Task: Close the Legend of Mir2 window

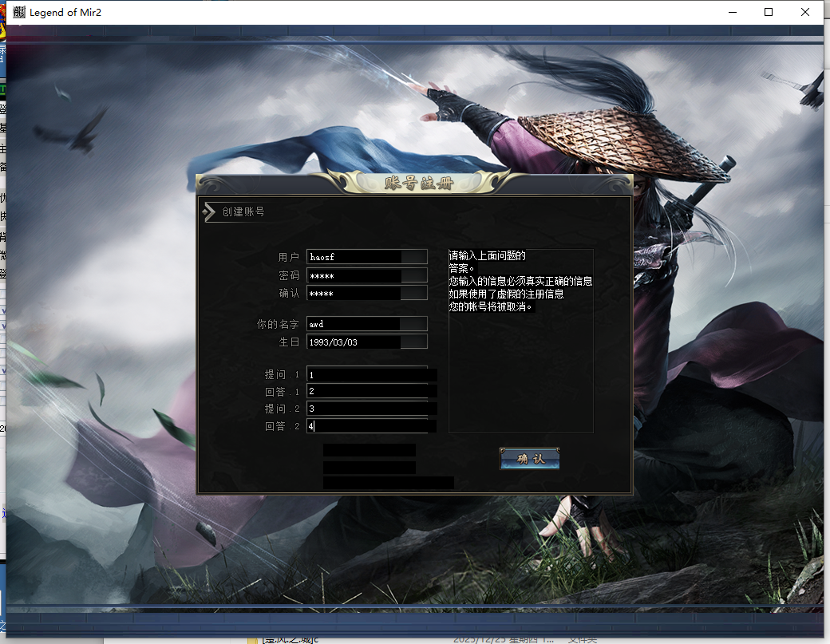Action: click(805, 12)
